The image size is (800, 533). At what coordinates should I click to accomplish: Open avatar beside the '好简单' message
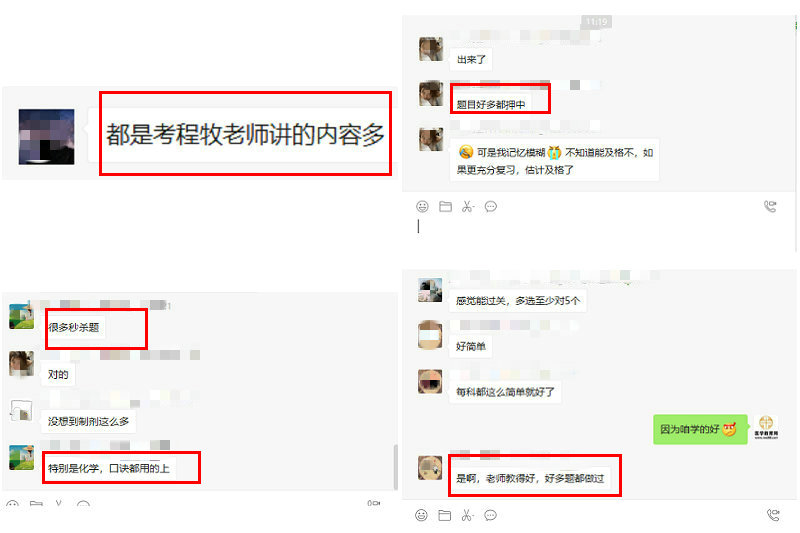[430, 335]
